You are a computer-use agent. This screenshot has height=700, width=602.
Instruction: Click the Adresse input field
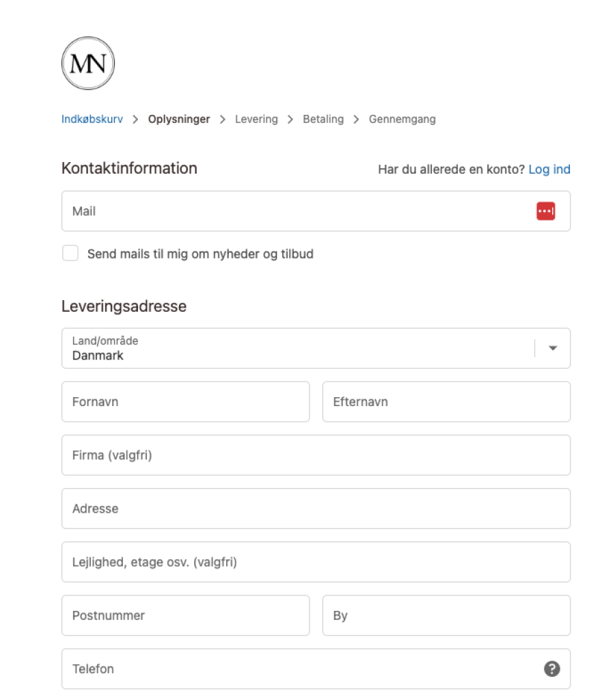(x=316, y=509)
